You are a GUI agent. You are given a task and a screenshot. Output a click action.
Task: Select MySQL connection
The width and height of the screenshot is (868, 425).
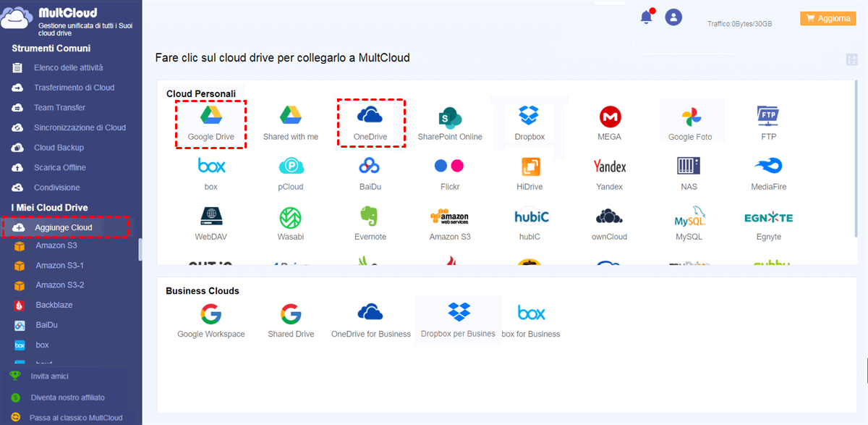[x=689, y=224]
